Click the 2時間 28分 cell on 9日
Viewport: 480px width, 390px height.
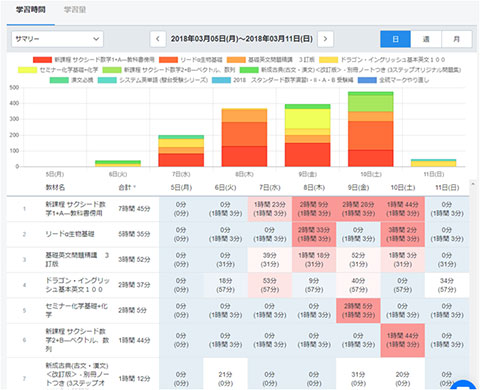(358, 209)
